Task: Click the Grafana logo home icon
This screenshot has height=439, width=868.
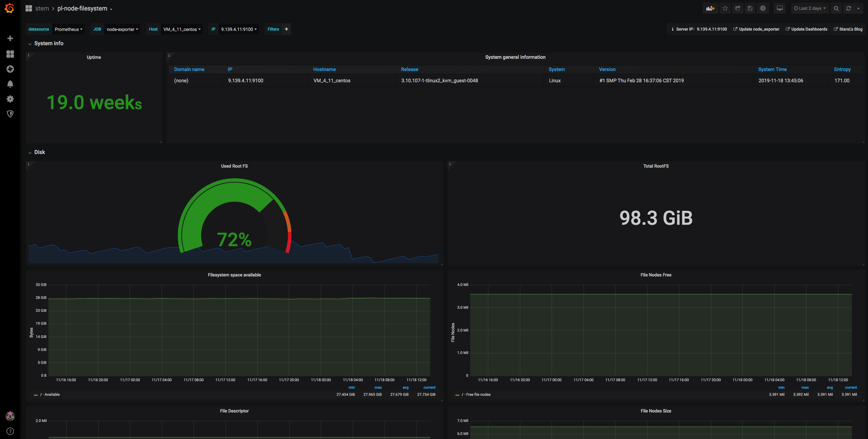Action: [x=10, y=8]
